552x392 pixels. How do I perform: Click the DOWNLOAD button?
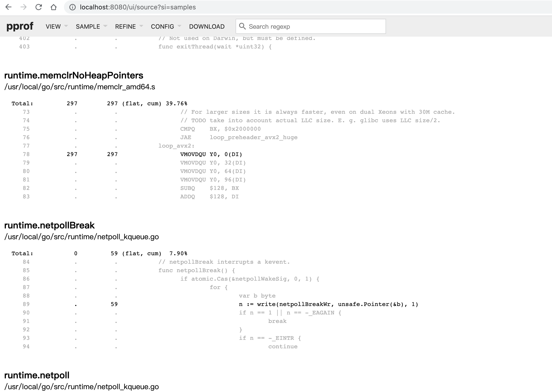207,27
